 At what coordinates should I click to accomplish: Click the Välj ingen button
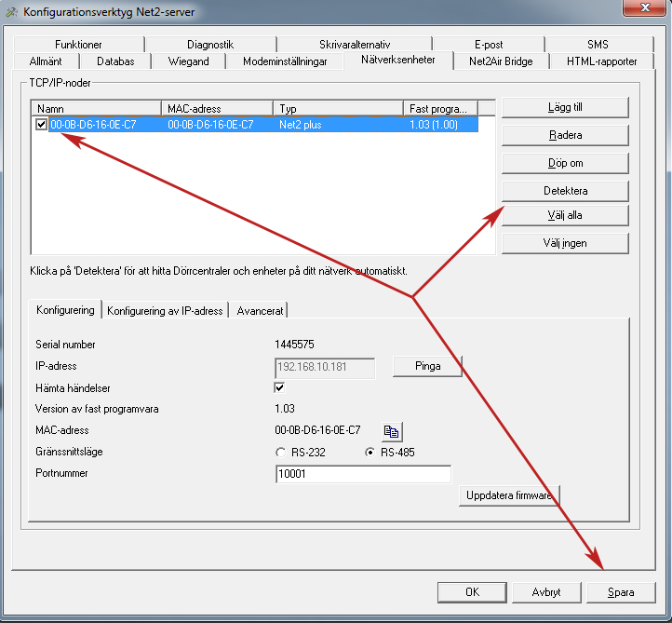pyautogui.click(x=565, y=243)
